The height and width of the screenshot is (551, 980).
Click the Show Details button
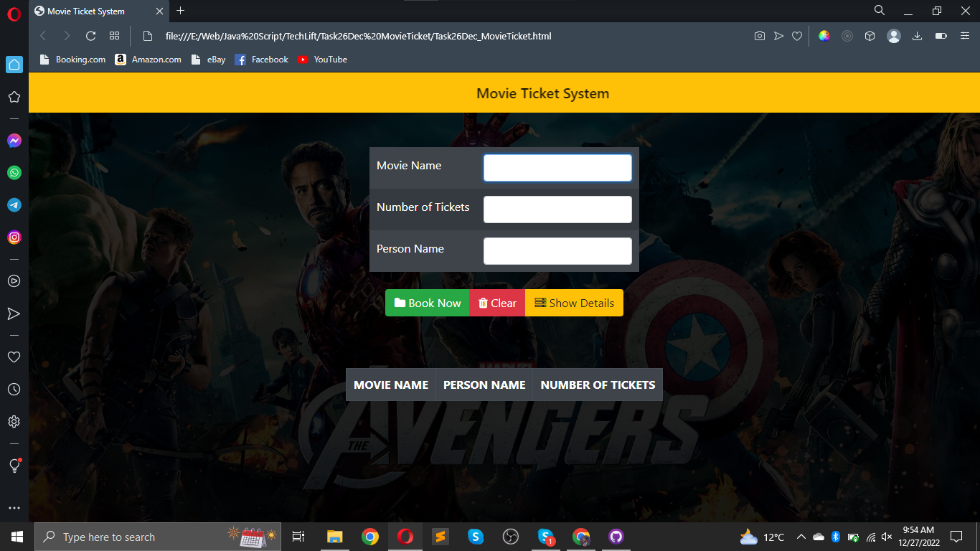tap(575, 303)
